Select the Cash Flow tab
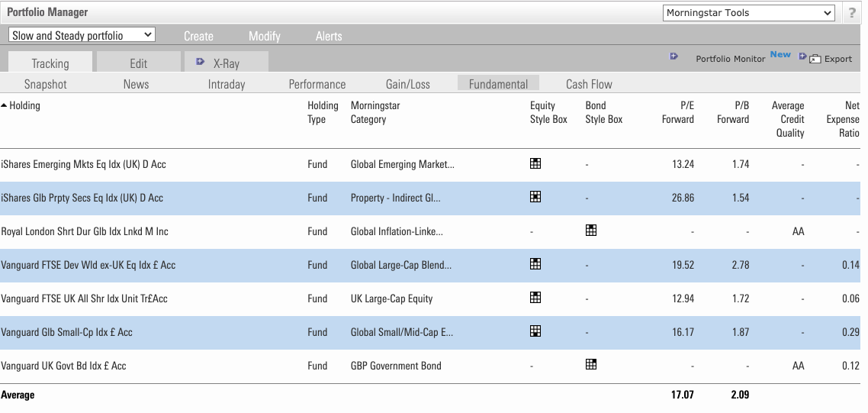Viewport: 868px width, 413px height. (x=589, y=84)
